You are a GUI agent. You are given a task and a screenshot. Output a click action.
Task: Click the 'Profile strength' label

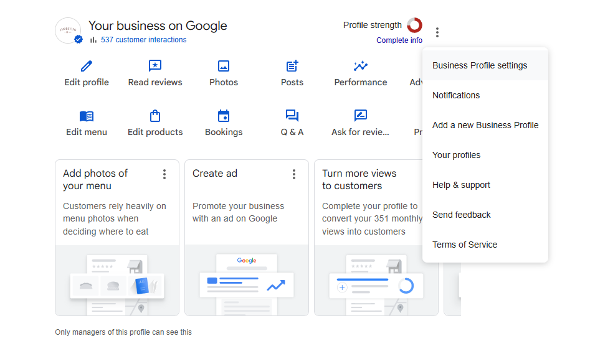coord(372,25)
